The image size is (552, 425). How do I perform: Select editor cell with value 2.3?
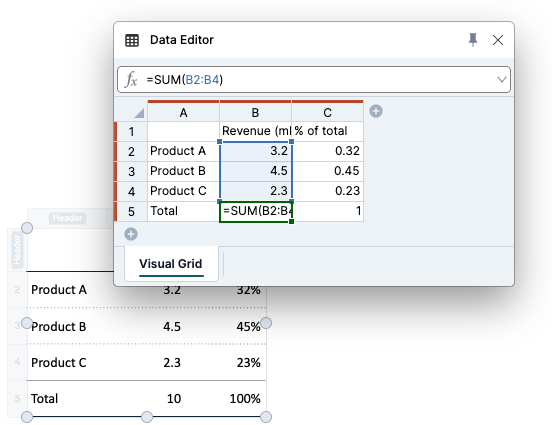coord(256,191)
